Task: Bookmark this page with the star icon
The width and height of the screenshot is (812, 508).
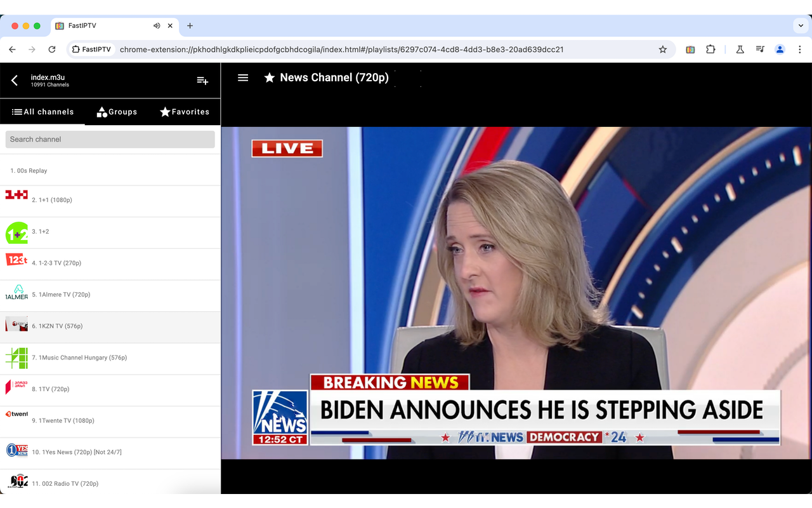Action: tap(663, 50)
